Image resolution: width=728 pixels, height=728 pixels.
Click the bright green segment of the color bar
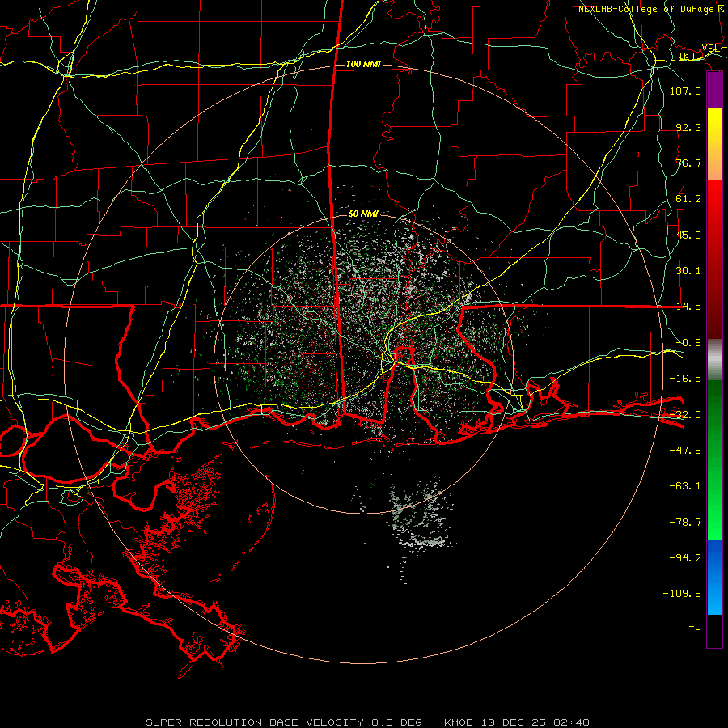714,459
